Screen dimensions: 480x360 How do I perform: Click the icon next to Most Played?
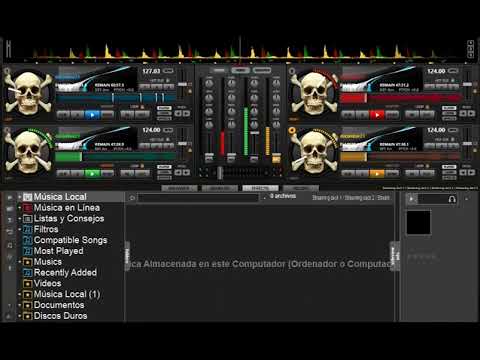coord(28,251)
